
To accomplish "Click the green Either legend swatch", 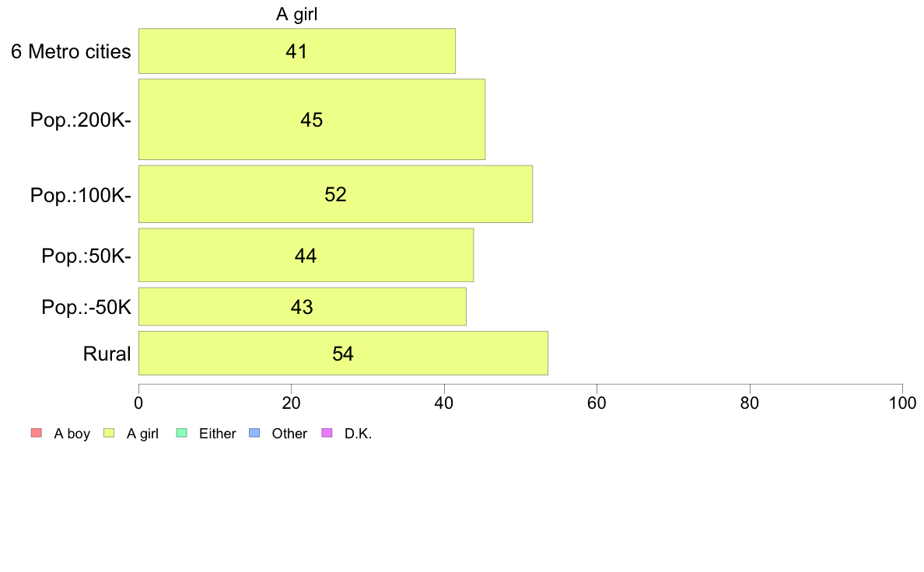I will 181,433.
